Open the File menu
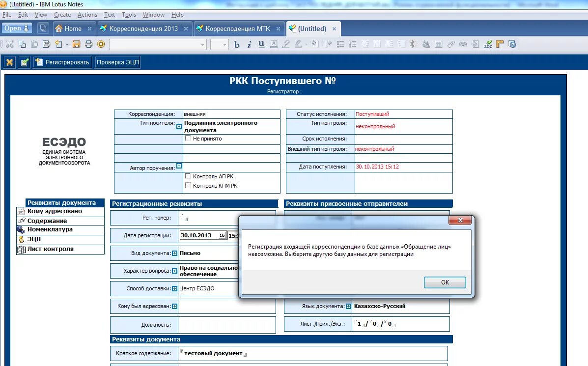Viewport: 588px width, 366px height. click(7, 15)
